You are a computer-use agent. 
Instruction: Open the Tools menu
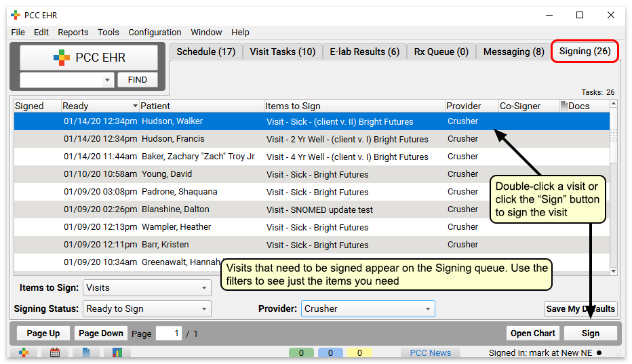[108, 33]
